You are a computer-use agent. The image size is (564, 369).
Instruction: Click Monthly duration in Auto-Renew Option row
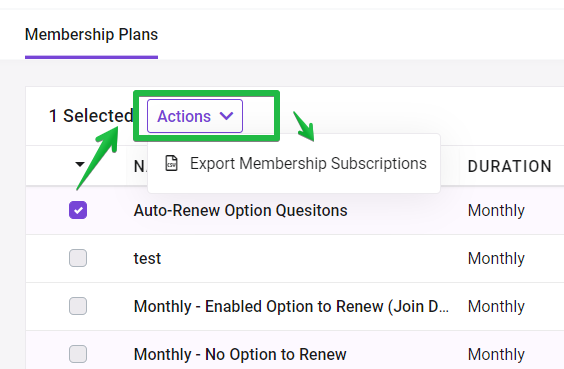(496, 210)
